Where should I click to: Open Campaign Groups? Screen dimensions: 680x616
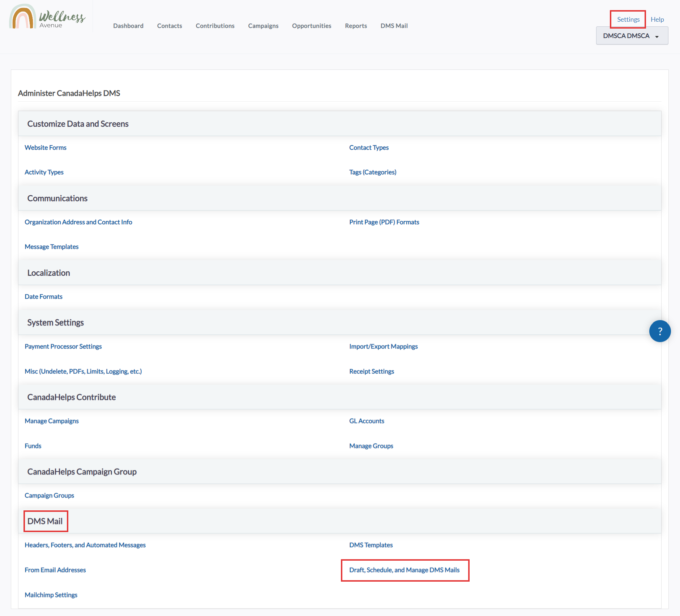[x=50, y=496]
